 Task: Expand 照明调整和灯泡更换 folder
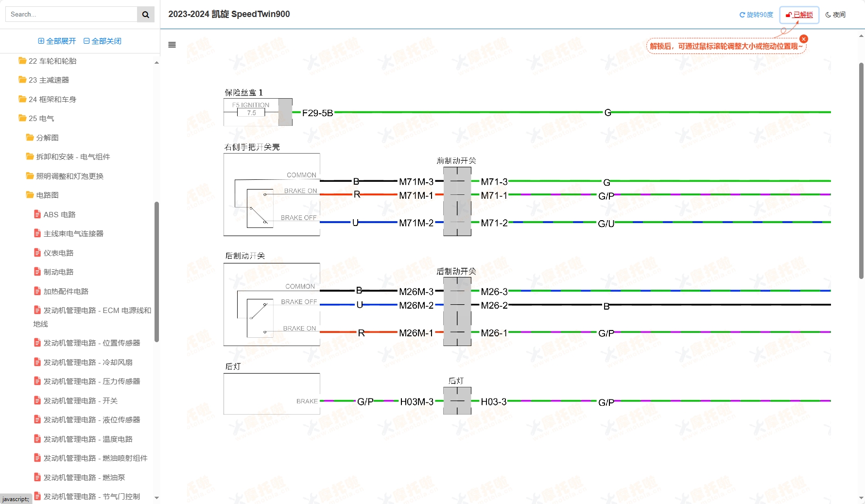(x=69, y=176)
